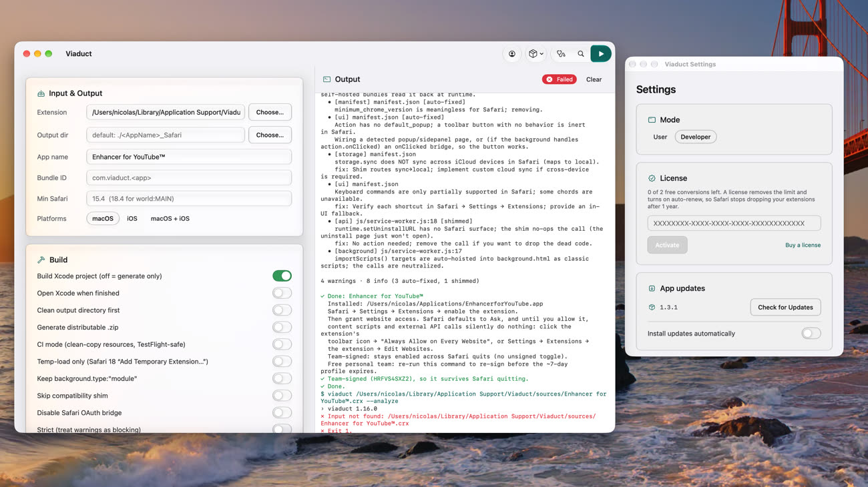Toggle Clean output directory first
The image size is (868, 487).
pyautogui.click(x=282, y=310)
